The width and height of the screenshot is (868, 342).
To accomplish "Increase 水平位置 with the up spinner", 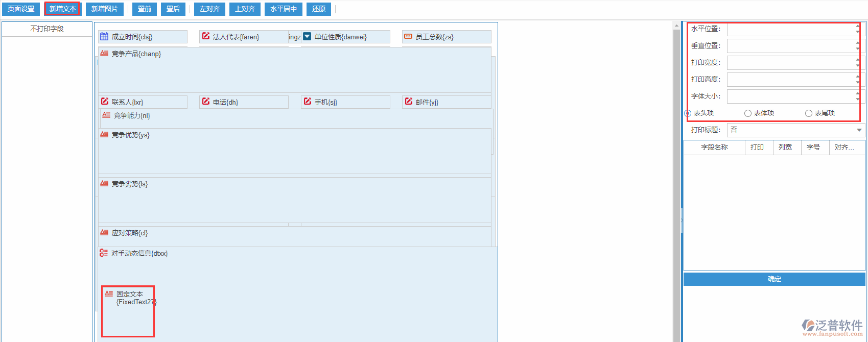I will click(857, 26).
